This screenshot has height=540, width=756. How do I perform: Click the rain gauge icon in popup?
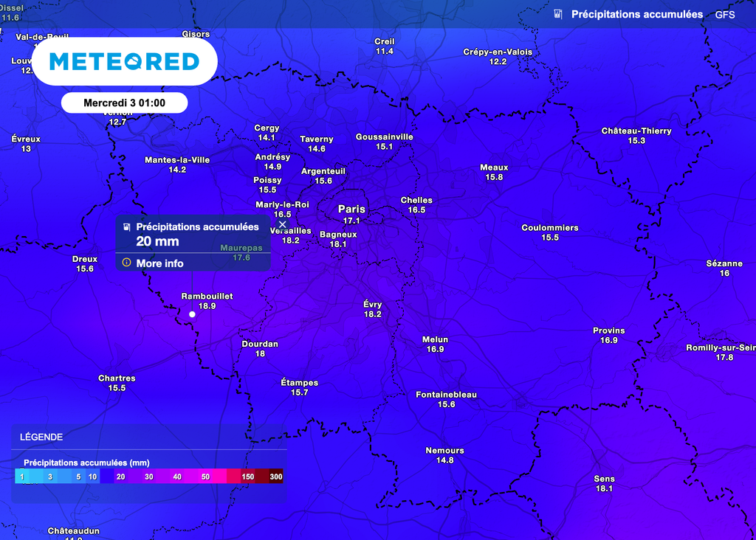coord(126,227)
